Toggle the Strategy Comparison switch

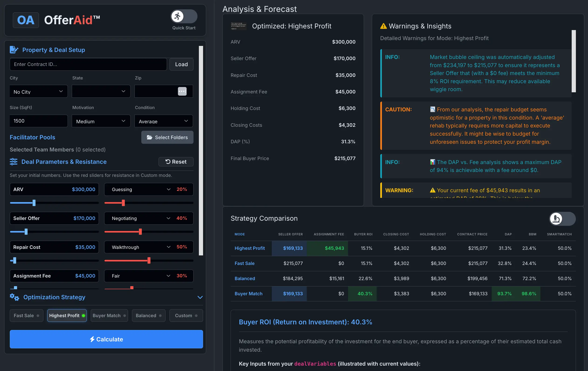click(562, 218)
